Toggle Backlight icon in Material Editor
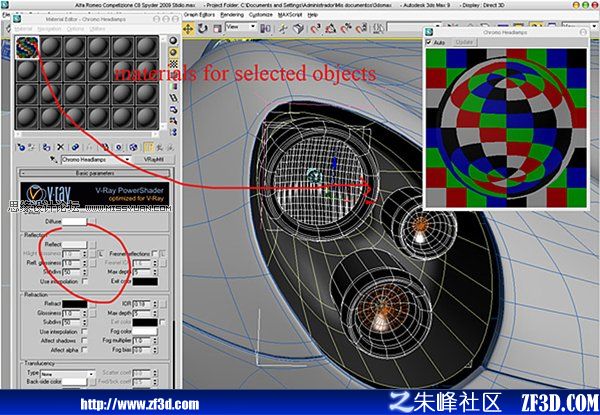Screen dimensions: 600x415 (x=173, y=52)
